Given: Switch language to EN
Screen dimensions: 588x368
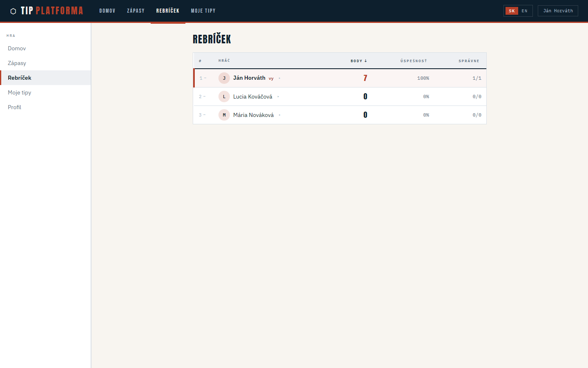Looking at the screenshot, I should [x=525, y=11].
